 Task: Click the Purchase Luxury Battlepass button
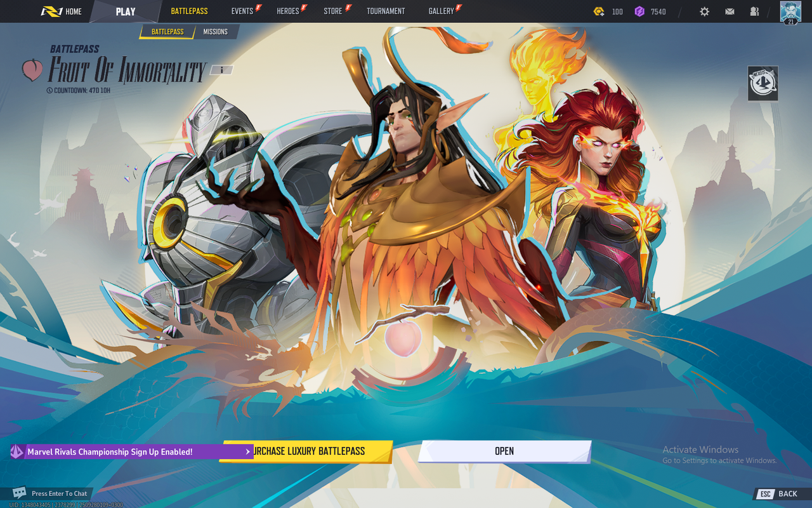[x=306, y=451]
